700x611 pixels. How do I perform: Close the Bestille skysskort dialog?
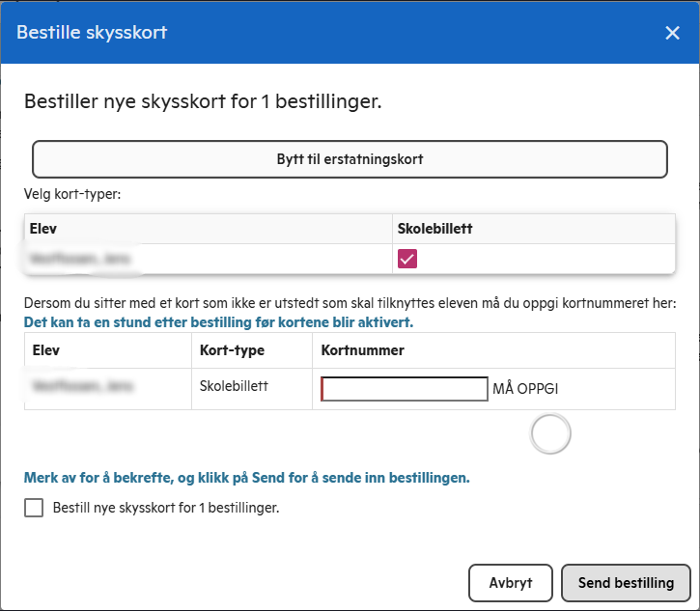pos(672,33)
